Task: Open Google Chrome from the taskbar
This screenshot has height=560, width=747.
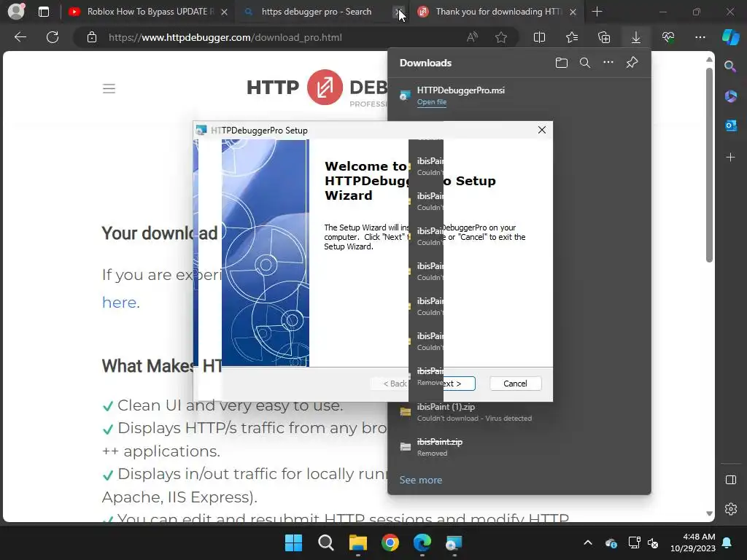Action: (x=390, y=542)
